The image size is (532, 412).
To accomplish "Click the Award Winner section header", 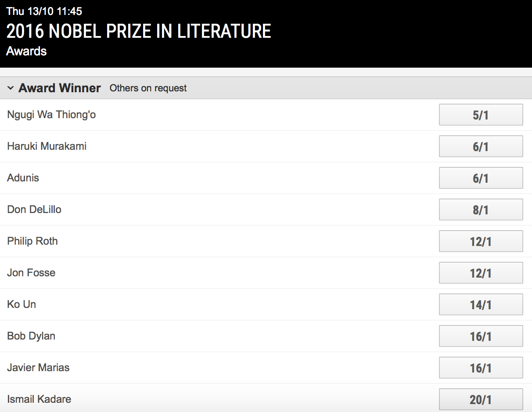I will (x=60, y=88).
